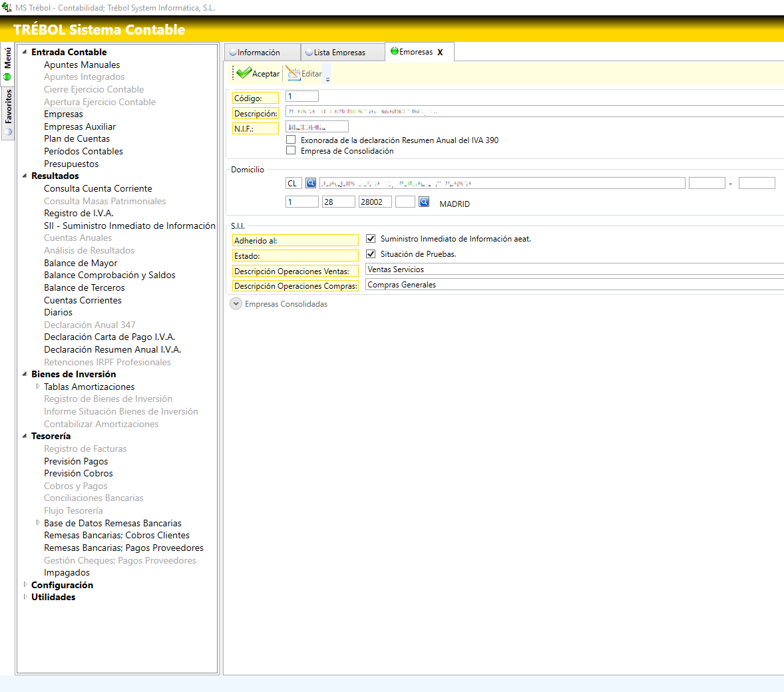Expand Base de Datos Remesas Bancarias node
This screenshot has width=784, height=692.
coord(37,522)
